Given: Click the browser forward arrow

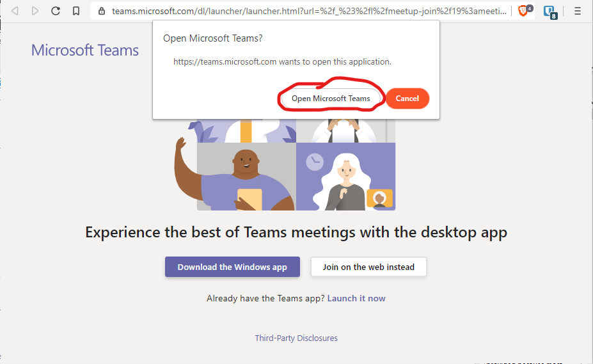Looking at the screenshot, I should 35,11.
